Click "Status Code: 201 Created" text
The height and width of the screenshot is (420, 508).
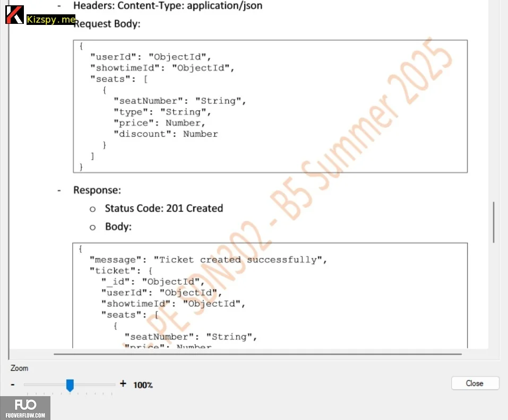click(164, 208)
